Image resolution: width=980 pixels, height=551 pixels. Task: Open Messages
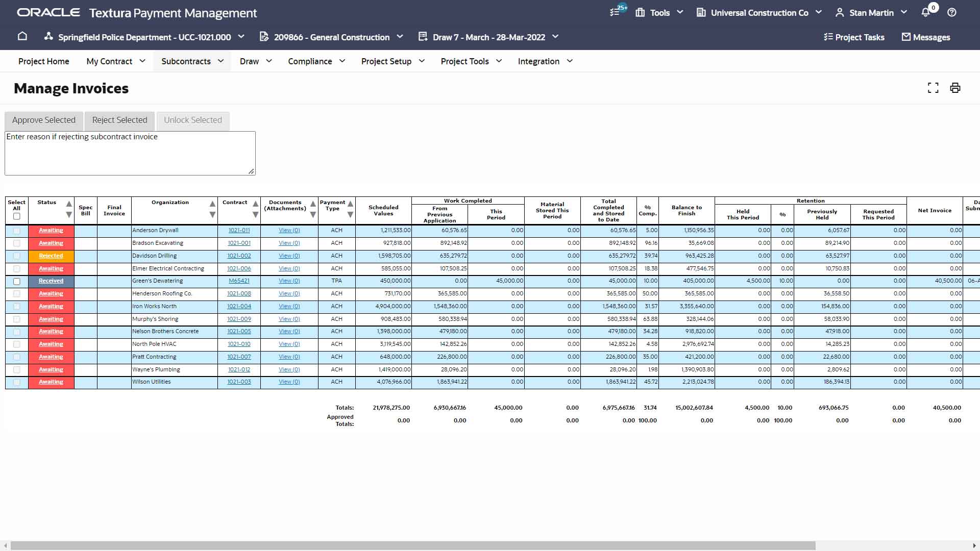(x=925, y=37)
